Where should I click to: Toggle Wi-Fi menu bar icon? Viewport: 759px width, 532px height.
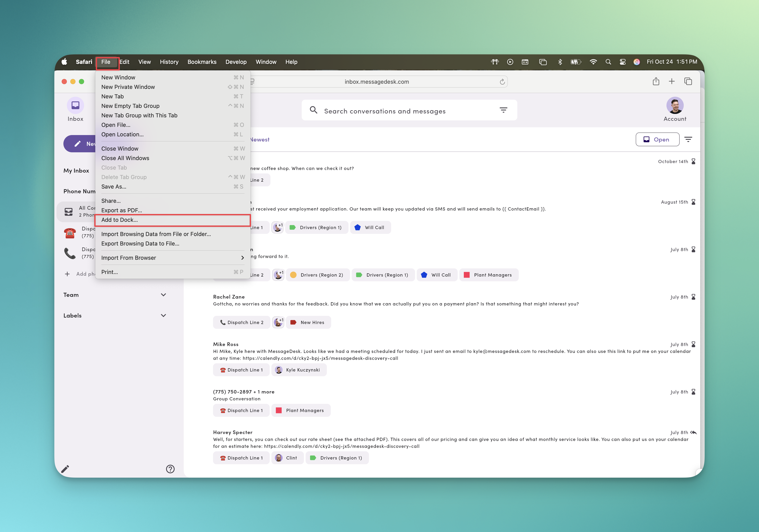click(x=593, y=62)
